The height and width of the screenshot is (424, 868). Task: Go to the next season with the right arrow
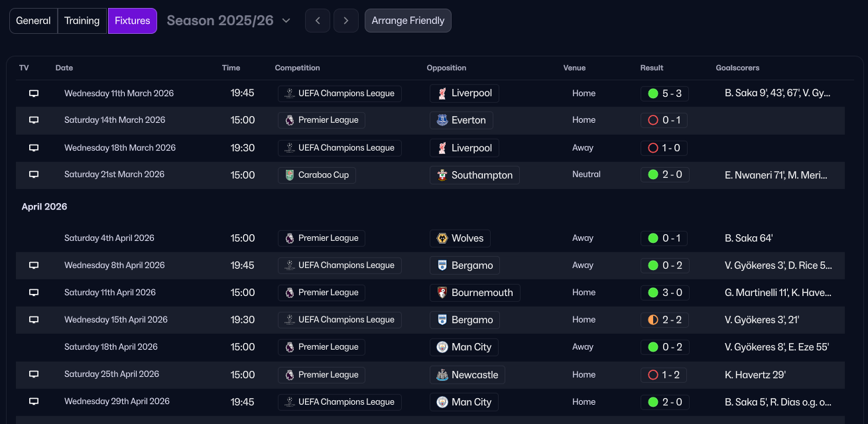[346, 21]
